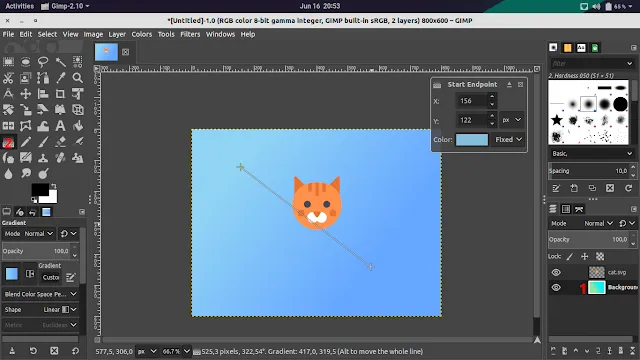
Task: Open the Filters menu
Action: tap(190, 34)
